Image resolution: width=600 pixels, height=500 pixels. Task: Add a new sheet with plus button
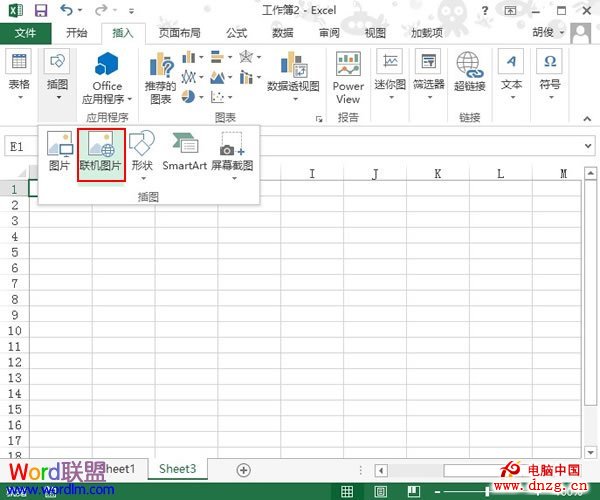(243, 470)
